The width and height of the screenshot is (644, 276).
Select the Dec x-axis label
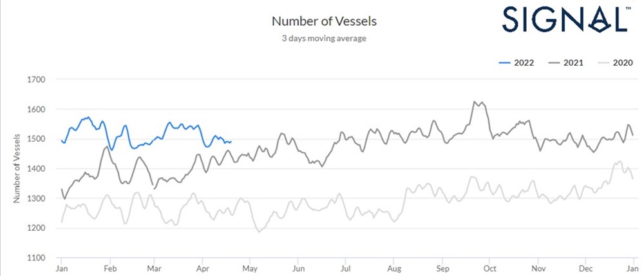click(585, 268)
